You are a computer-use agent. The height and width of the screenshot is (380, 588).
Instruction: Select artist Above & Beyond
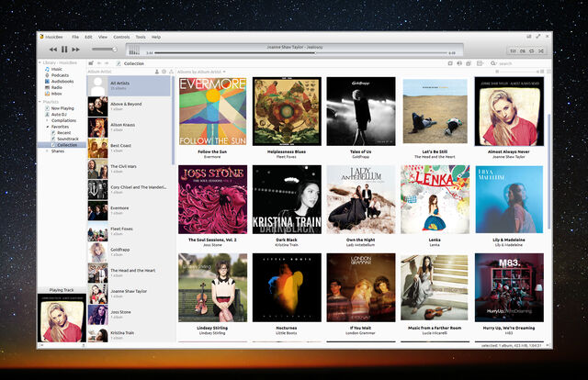click(x=129, y=106)
